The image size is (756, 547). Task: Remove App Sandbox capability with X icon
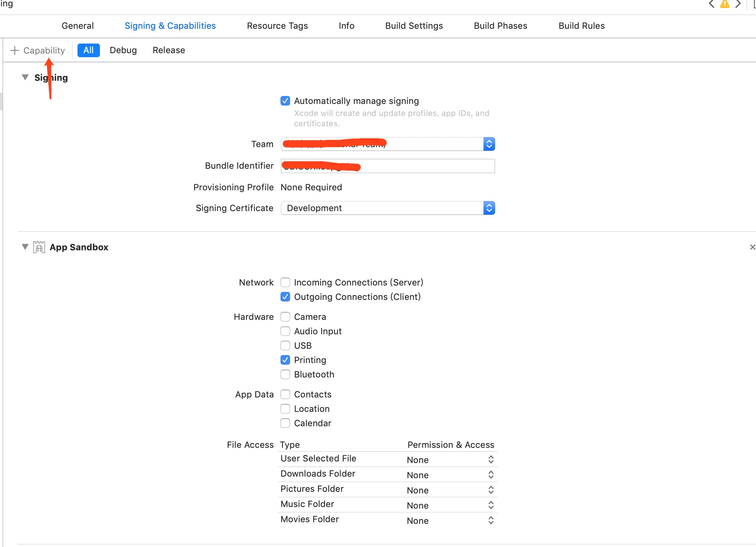(x=752, y=247)
